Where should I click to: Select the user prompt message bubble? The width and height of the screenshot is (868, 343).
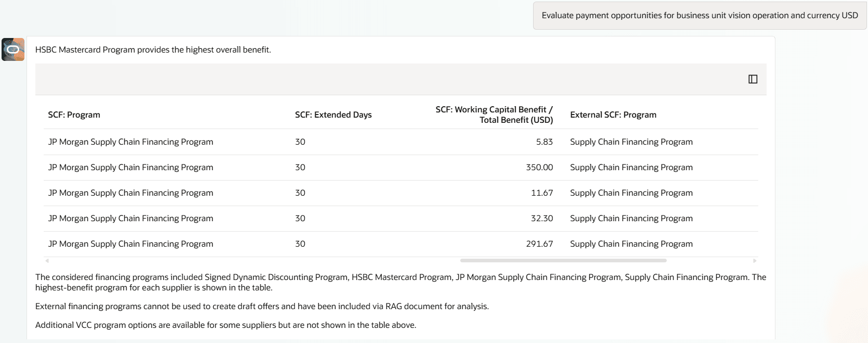699,16
